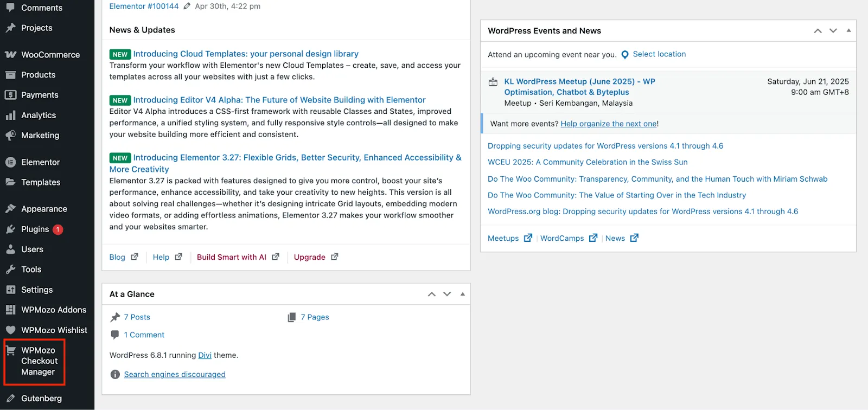This screenshot has width=868, height=410.
Task: Open Gutenberg in the sidebar
Action: [x=41, y=398]
